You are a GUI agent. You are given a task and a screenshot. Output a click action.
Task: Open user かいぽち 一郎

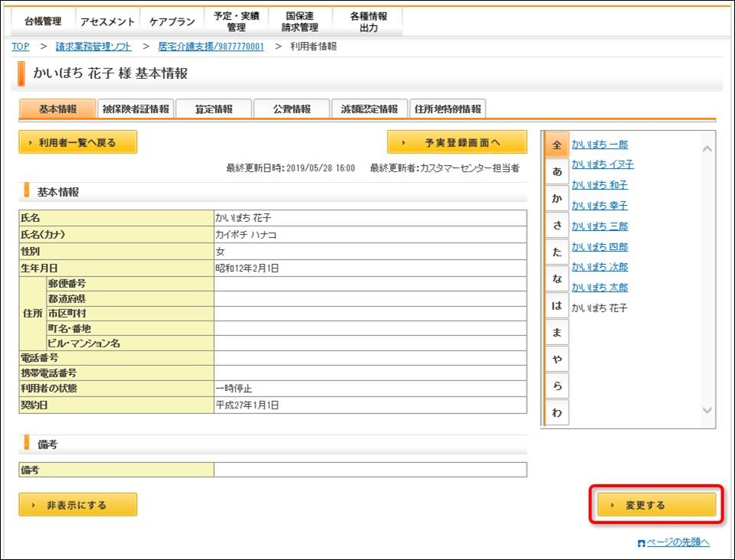(x=600, y=145)
